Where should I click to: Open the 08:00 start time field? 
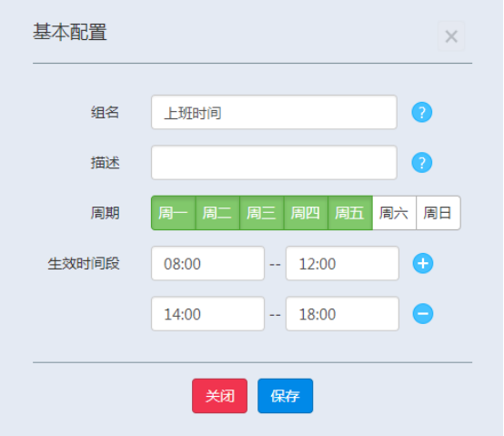click(208, 263)
